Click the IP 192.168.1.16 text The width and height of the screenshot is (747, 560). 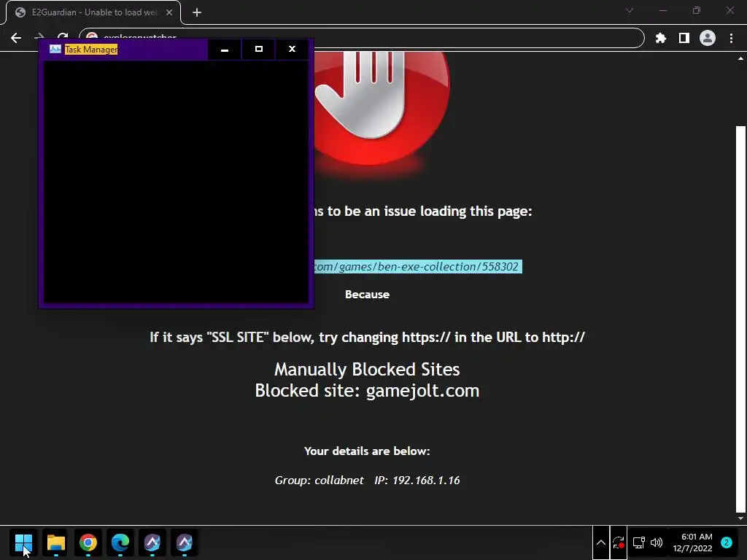click(417, 480)
